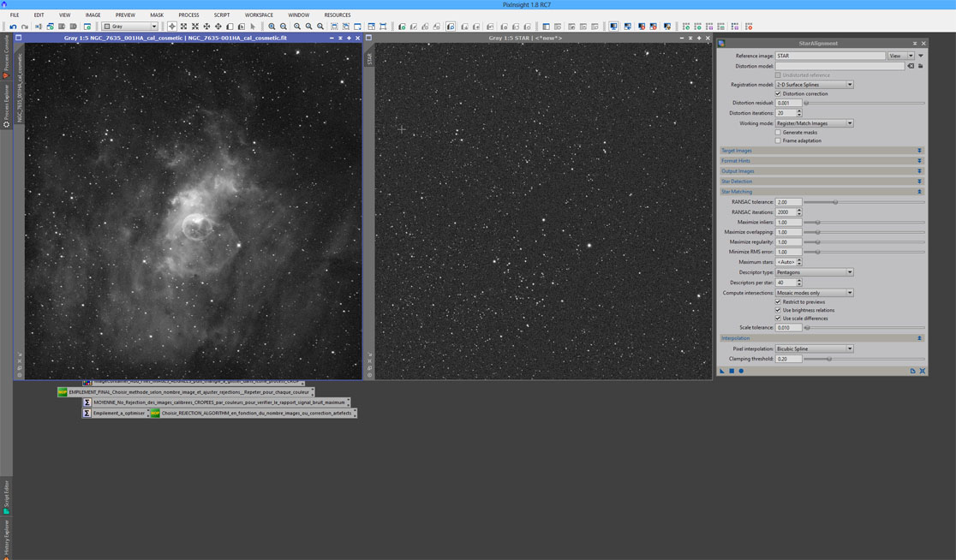Uncheck Distortion correction
Screen dimensions: 956x560
pyautogui.click(x=778, y=94)
